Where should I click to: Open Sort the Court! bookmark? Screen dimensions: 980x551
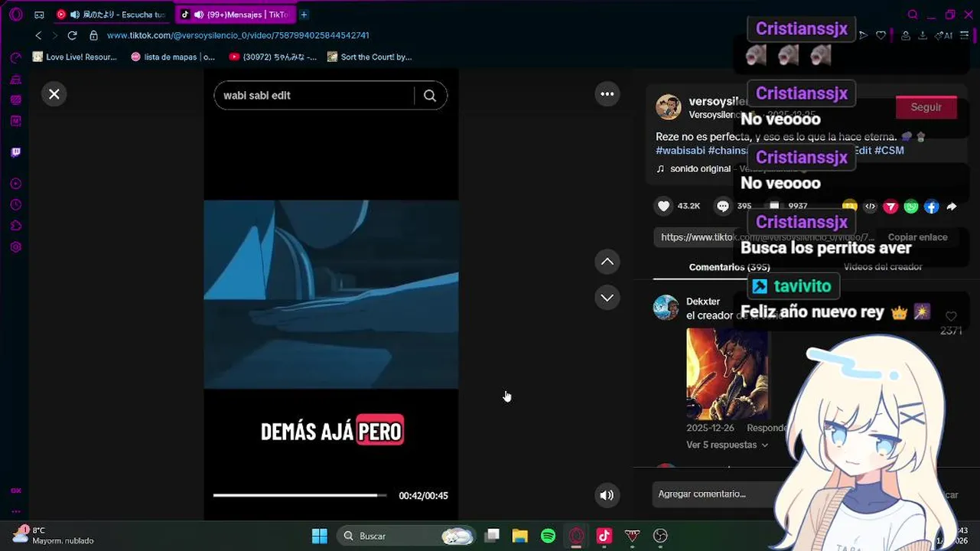(x=370, y=57)
